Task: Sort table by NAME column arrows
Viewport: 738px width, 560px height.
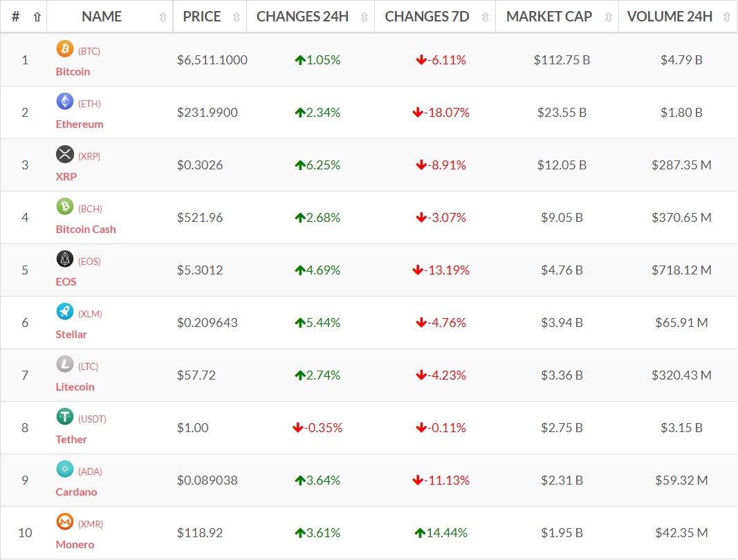Action: [163, 17]
